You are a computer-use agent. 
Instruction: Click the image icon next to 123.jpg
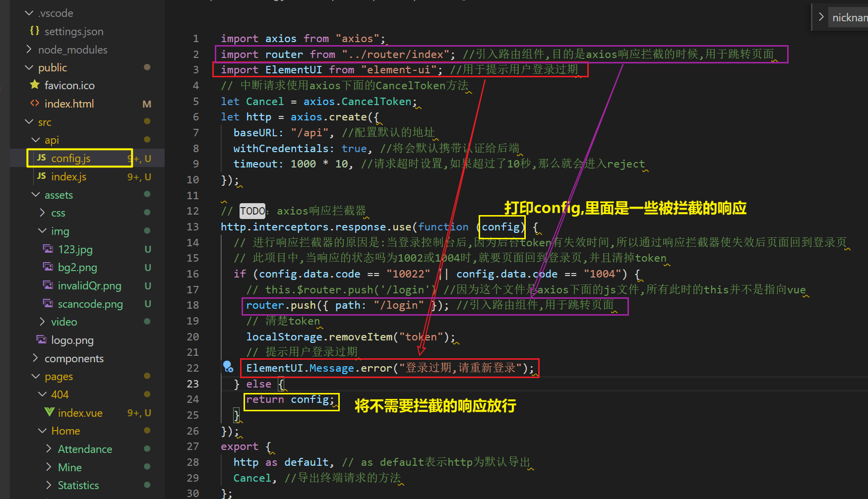pos(48,249)
